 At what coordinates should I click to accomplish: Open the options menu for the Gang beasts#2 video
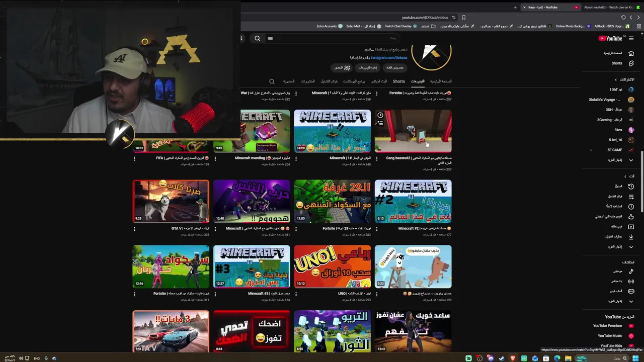click(x=377, y=158)
